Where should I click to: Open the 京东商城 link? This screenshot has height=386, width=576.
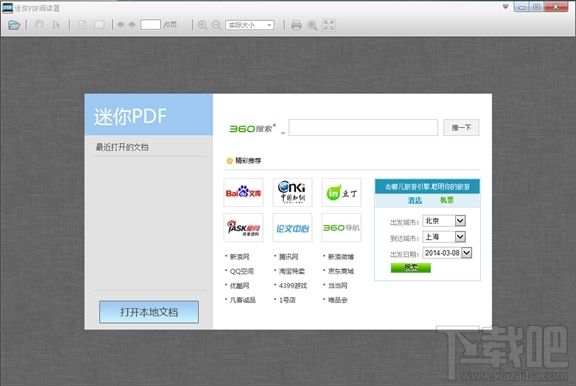click(x=341, y=271)
